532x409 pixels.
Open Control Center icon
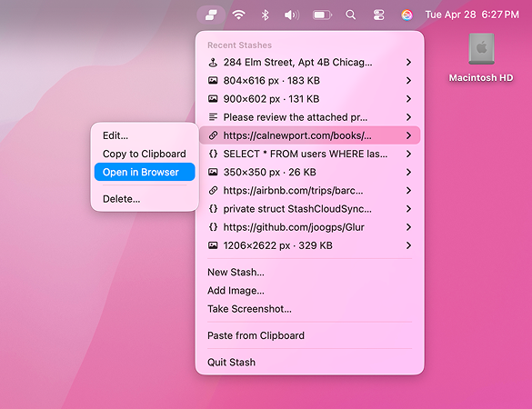[378, 15]
